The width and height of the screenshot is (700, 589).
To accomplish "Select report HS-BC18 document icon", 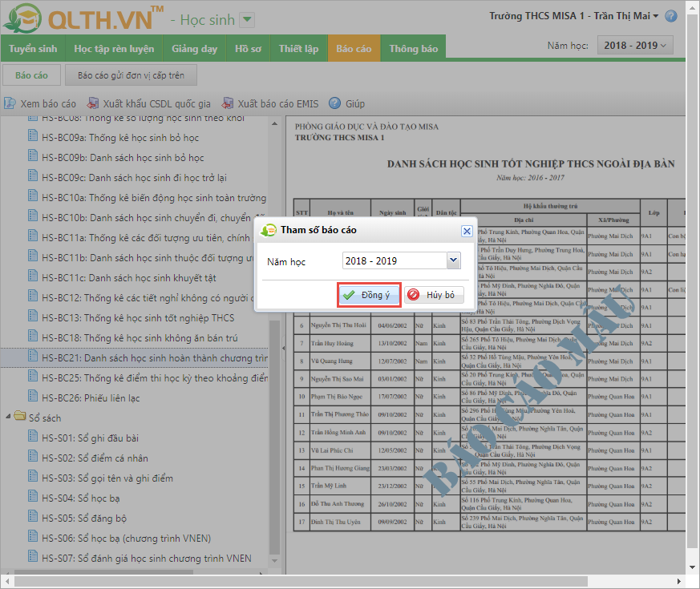I will click(33, 336).
